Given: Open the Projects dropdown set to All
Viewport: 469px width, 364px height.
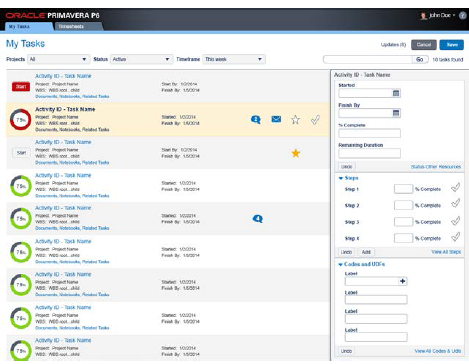Looking at the screenshot, I should (x=59, y=59).
